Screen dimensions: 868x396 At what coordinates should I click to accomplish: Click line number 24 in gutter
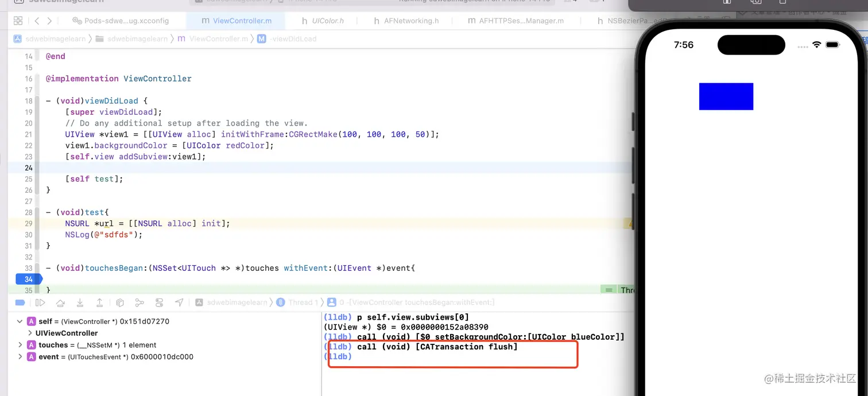[x=29, y=168]
